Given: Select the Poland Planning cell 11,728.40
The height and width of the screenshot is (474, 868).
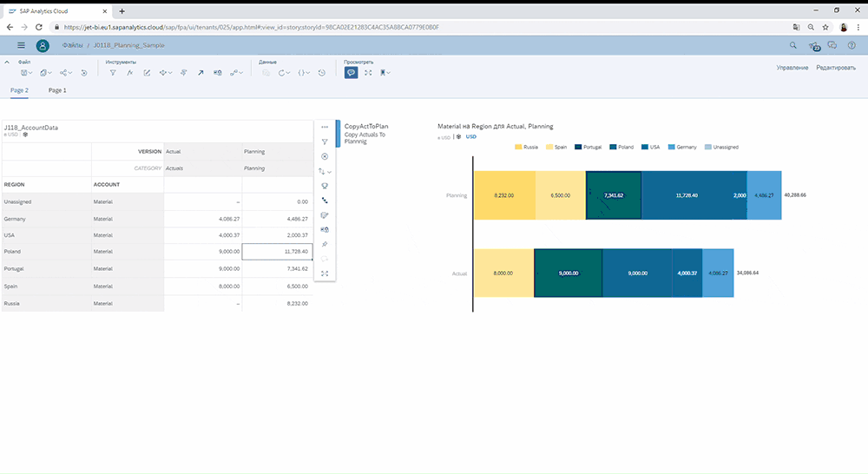Looking at the screenshot, I should click(277, 252).
